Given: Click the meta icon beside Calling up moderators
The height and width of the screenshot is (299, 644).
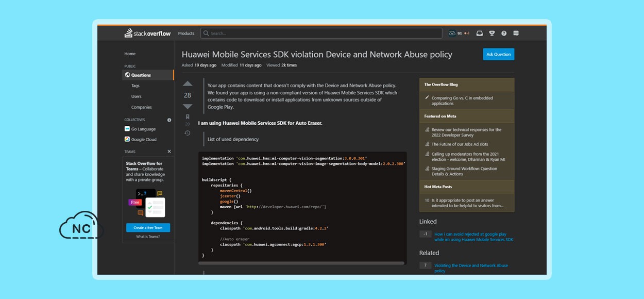Looking at the screenshot, I should click(x=427, y=154).
